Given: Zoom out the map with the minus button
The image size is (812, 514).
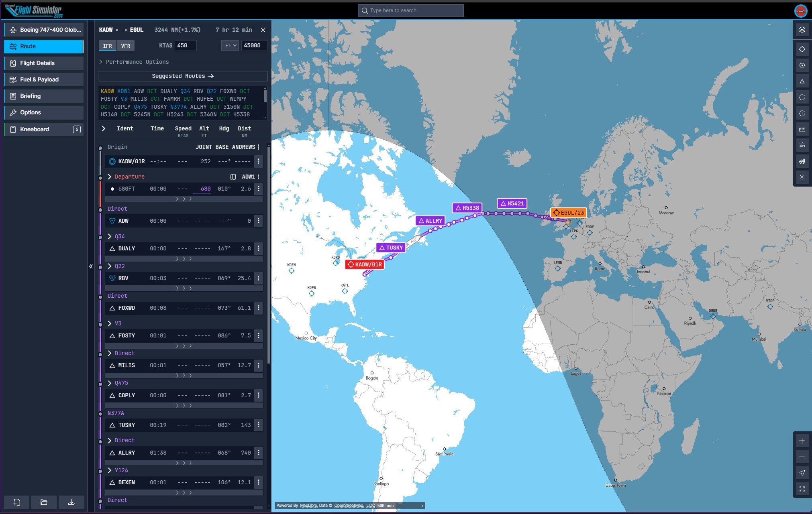Looking at the screenshot, I should pos(802,457).
